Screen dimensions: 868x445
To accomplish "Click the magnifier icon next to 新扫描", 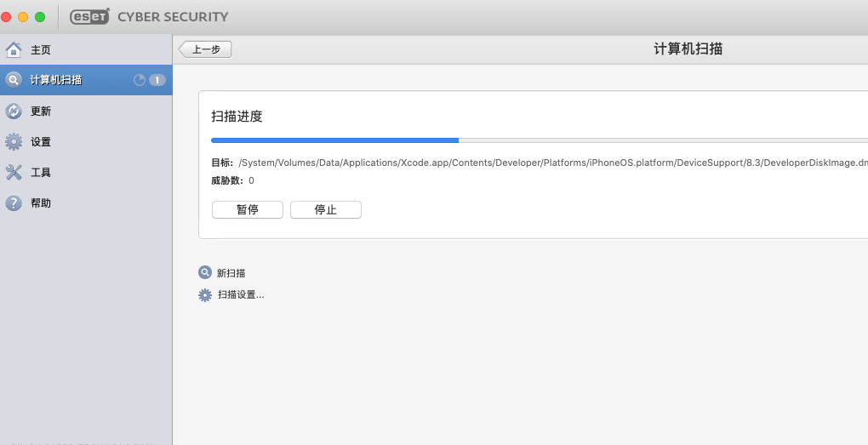I will 205,273.
